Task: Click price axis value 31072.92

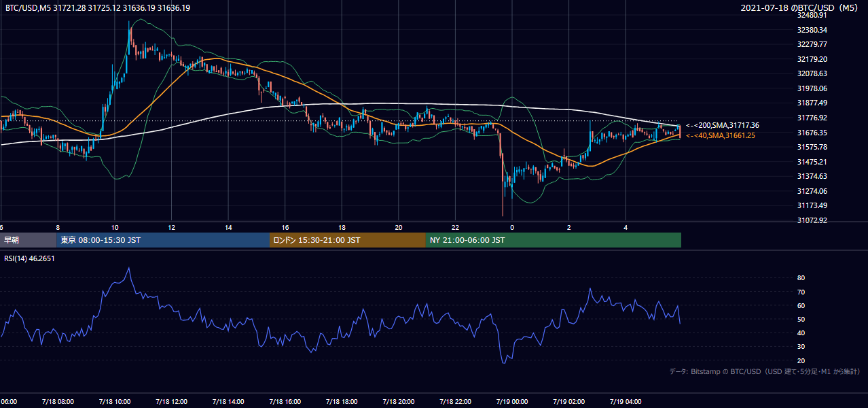Action: pos(812,220)
